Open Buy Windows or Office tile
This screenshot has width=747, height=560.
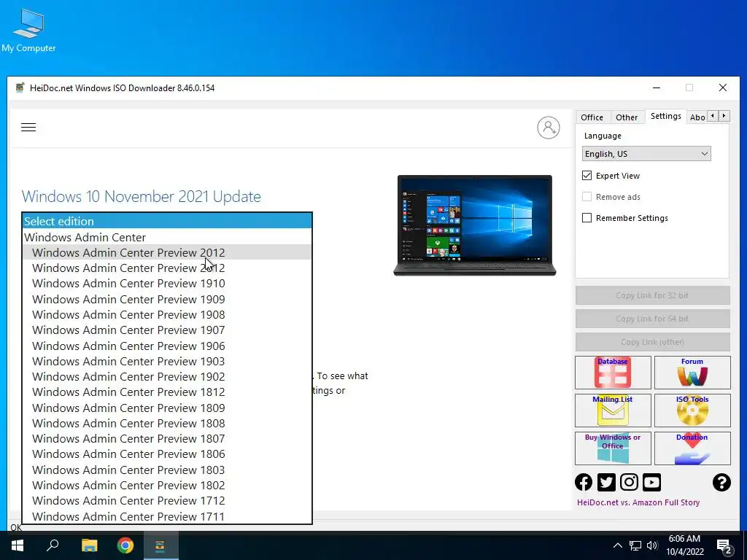tap(613, 448)
